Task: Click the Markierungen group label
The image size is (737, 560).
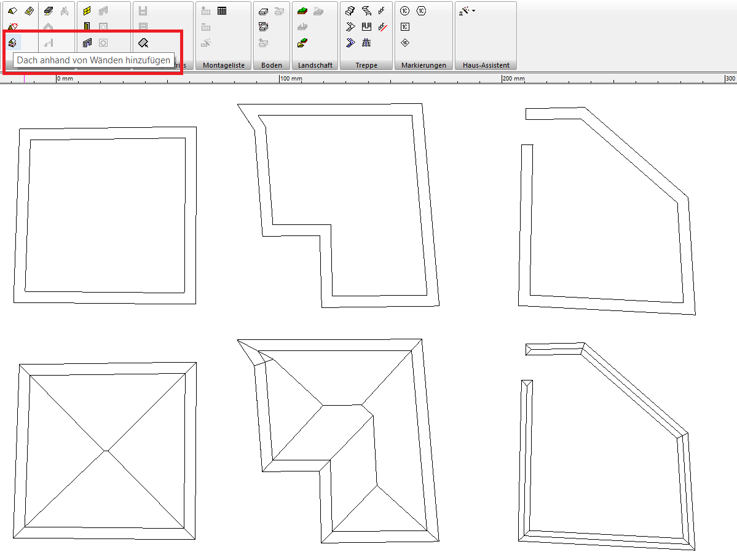Action: click(x=424, y=65)
